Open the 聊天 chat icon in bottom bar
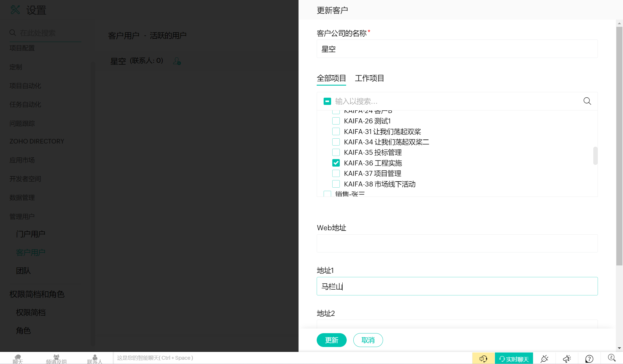 18,359
